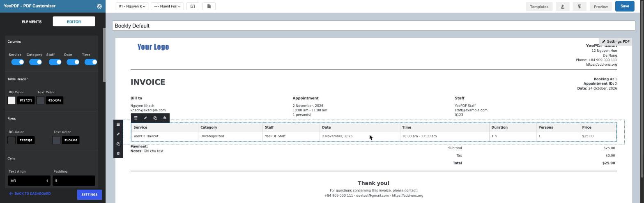Click the element toolbar drag-handle menu icon

click(x=136, y=118)
